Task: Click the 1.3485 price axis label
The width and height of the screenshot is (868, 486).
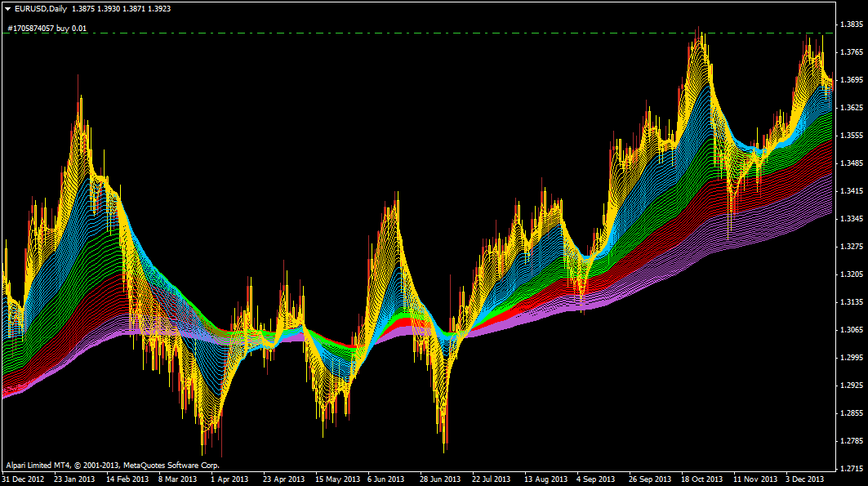Action: pos(852,163)
